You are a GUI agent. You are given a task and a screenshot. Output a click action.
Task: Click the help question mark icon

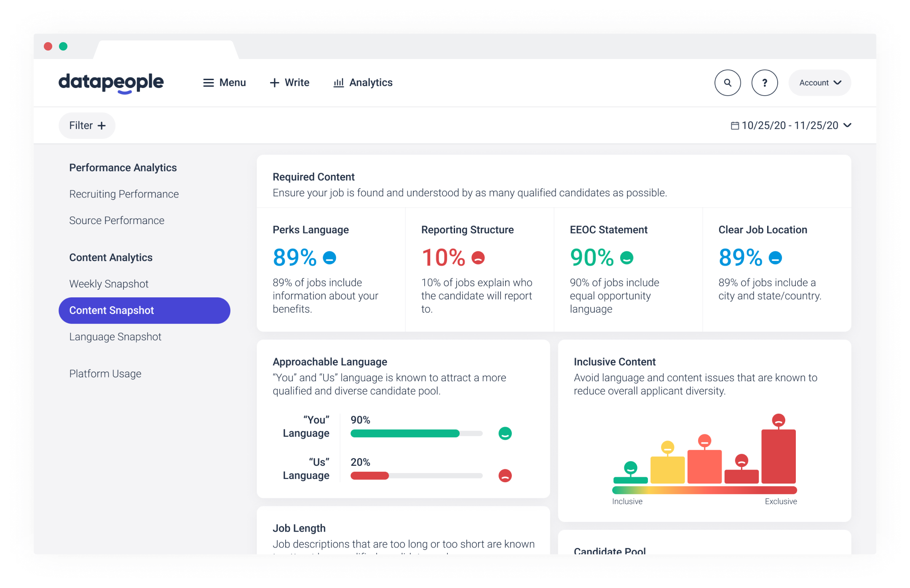pyautogui.click(x=765, y=83)
